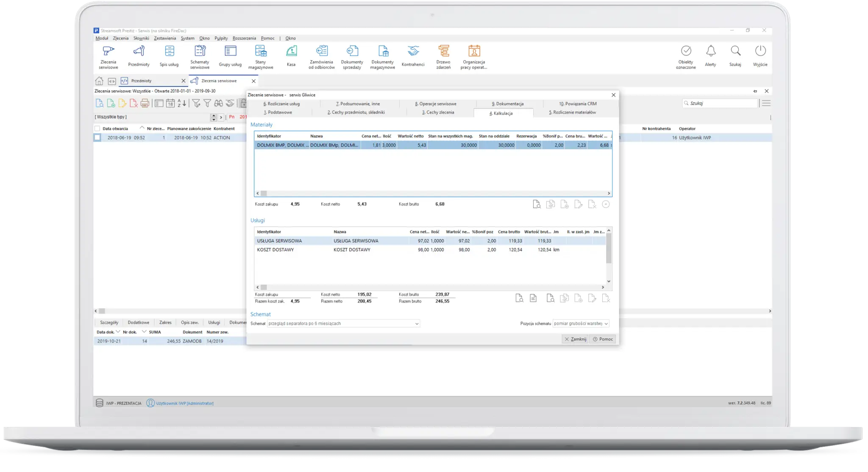Toggle the padlock button in list toolbar
Viewport: 868px width, 472px height.
coord(243,103)
